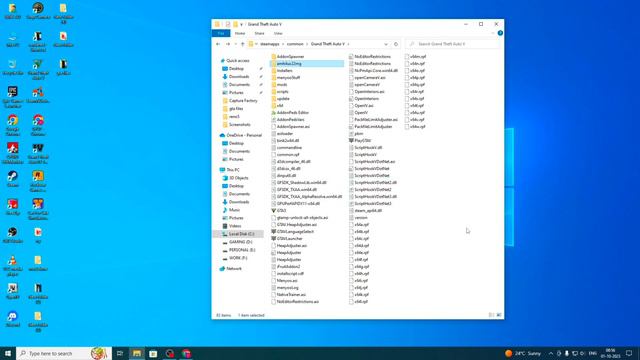
Task: Select the ScriptHookV.dll file
Action: (368, 147)
